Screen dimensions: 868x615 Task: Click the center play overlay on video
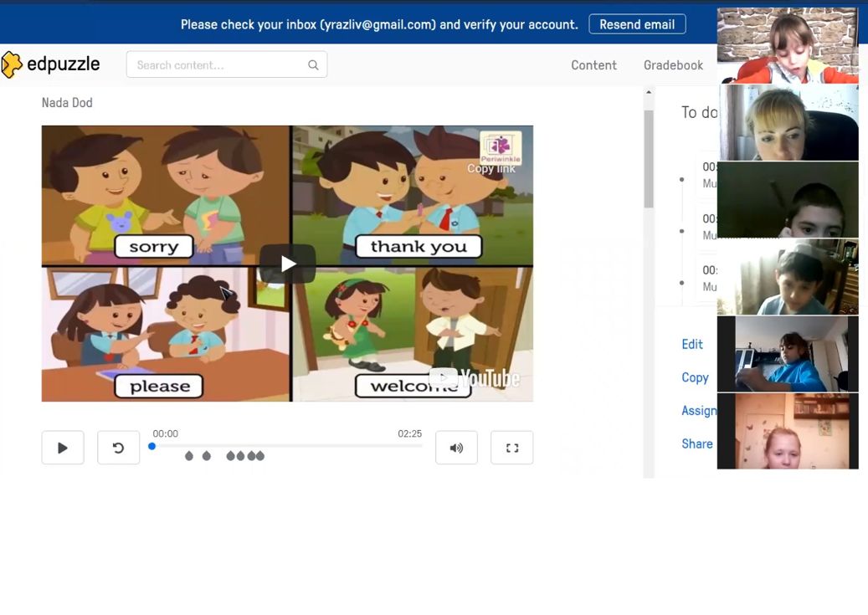(287, 264)
